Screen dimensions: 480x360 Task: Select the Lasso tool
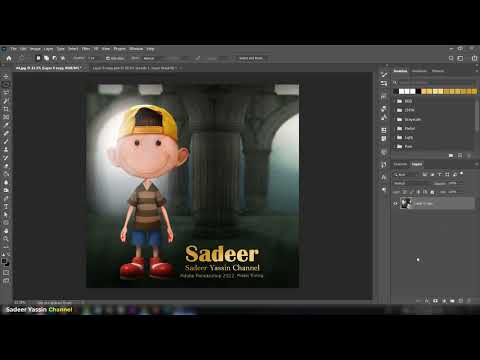point(6,93)
